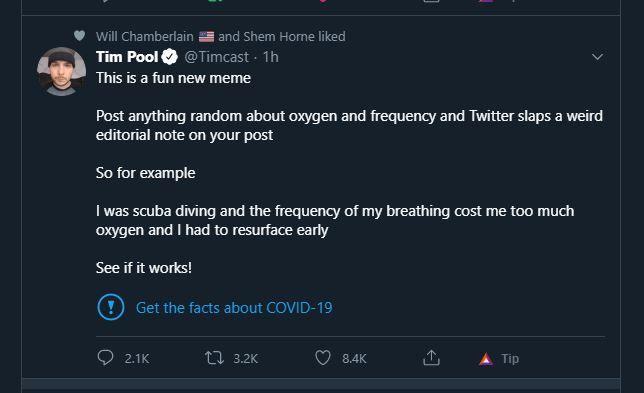Click the reply speech bubble icon
Image resolution: width=644 pixels, height=393 pixels.
tap(105, 358)
